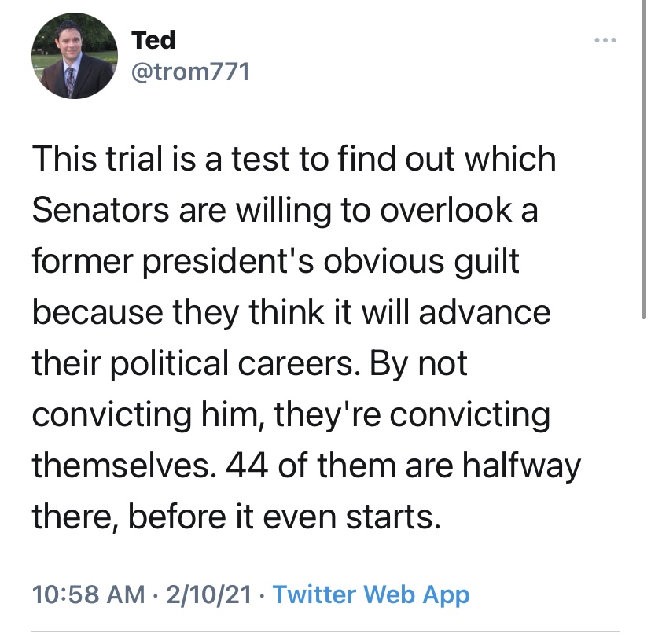Open the display name "Ted"
Viewport: 651px width, 644px height.
pos(153,39)
